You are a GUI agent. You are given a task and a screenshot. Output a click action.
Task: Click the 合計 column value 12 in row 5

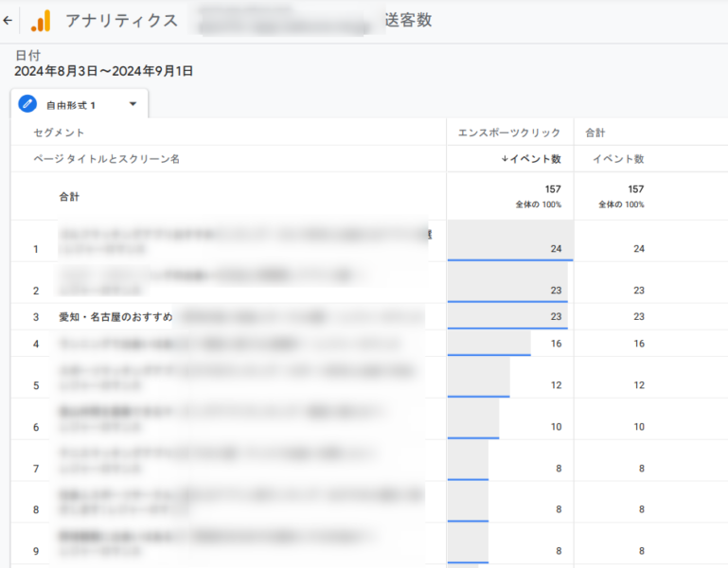[639, 385]
